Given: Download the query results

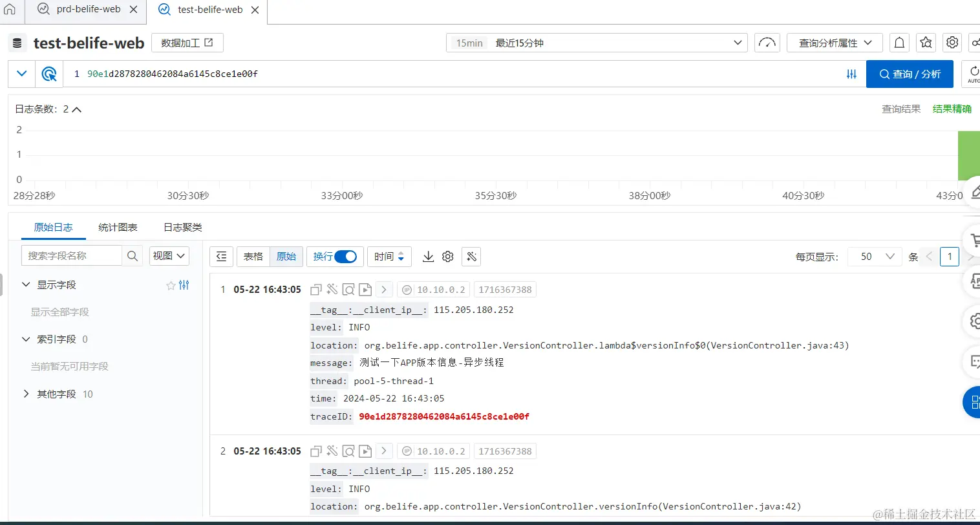Looking at the screenshot, I should tap(428, 256).
